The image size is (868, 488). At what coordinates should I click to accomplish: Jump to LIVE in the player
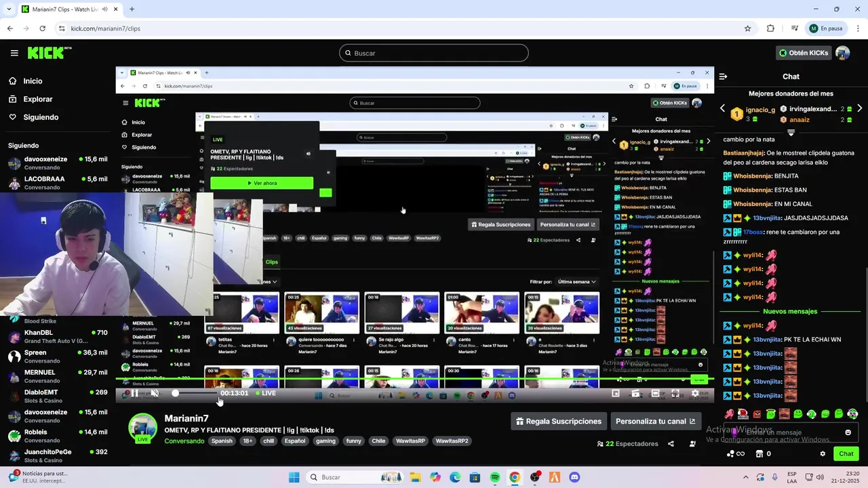point(265,393)
